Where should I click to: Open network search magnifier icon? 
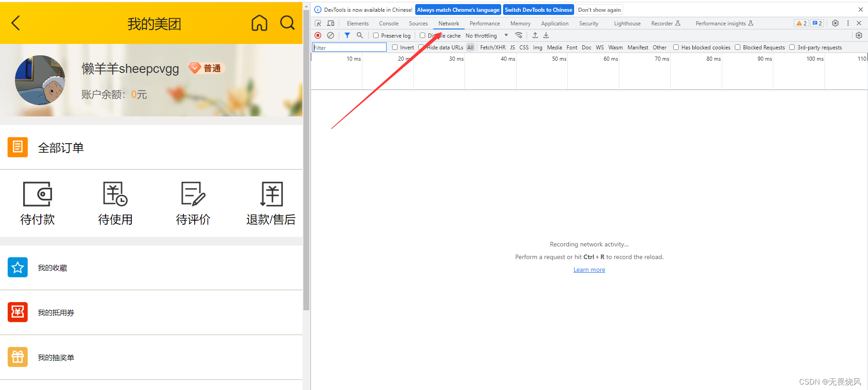coord(360,35)
